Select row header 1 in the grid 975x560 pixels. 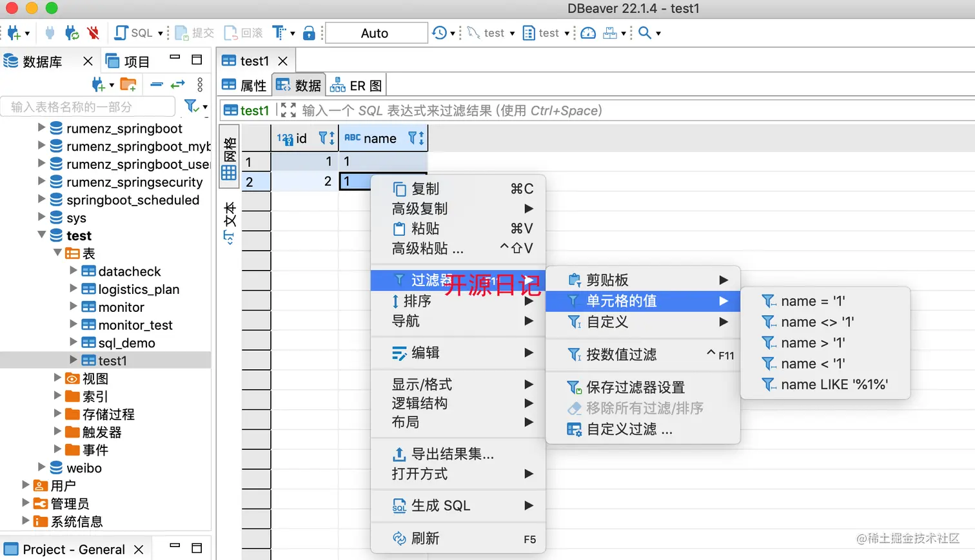pos(256,161)
